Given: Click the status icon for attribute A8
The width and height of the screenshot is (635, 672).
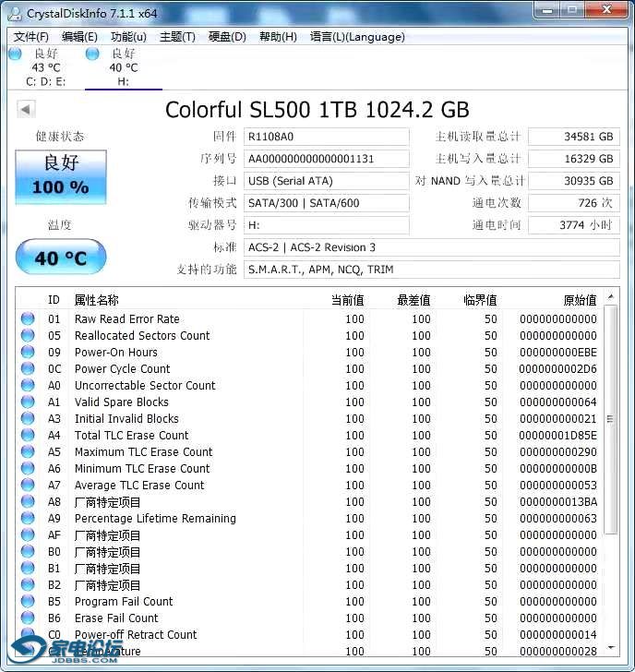Looking at the screenshot, I should (28, 501).
